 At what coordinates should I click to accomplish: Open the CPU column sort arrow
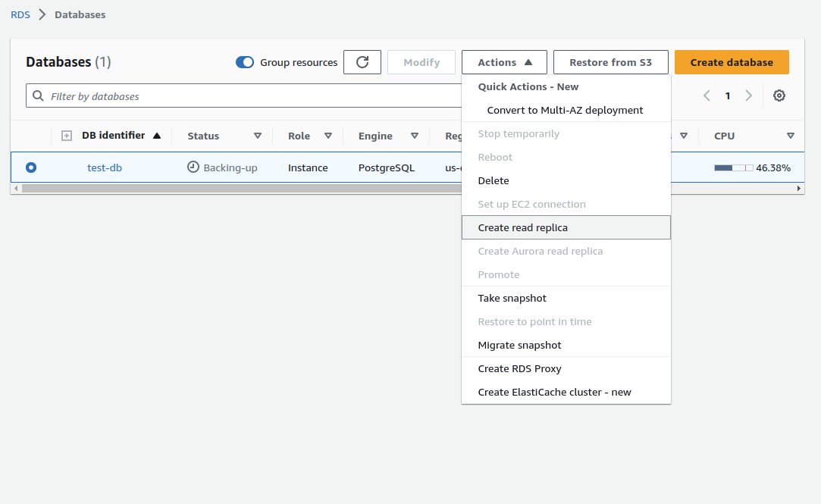(791, 136)
